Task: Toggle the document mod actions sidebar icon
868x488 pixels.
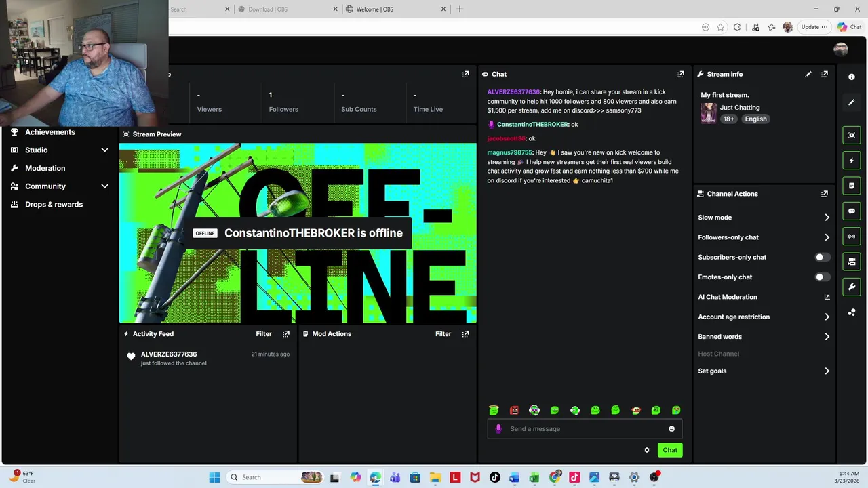Action: click(x=852, y=186)
